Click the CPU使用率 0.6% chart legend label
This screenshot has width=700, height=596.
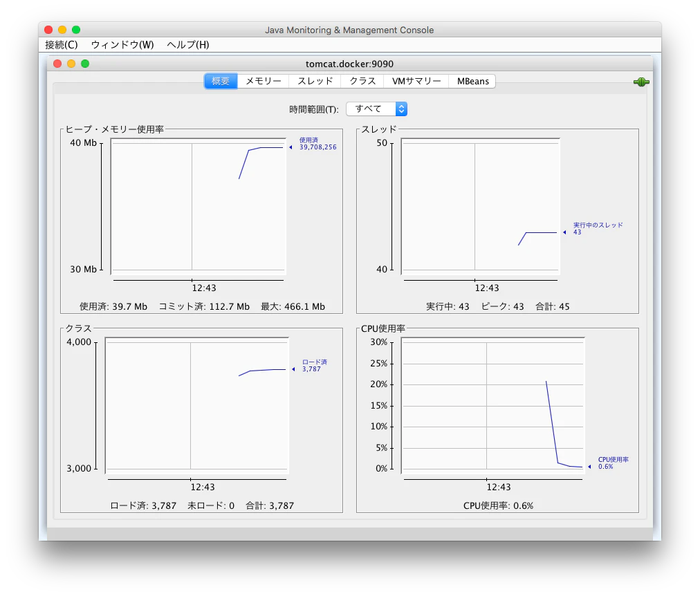[x=613, y=463]
